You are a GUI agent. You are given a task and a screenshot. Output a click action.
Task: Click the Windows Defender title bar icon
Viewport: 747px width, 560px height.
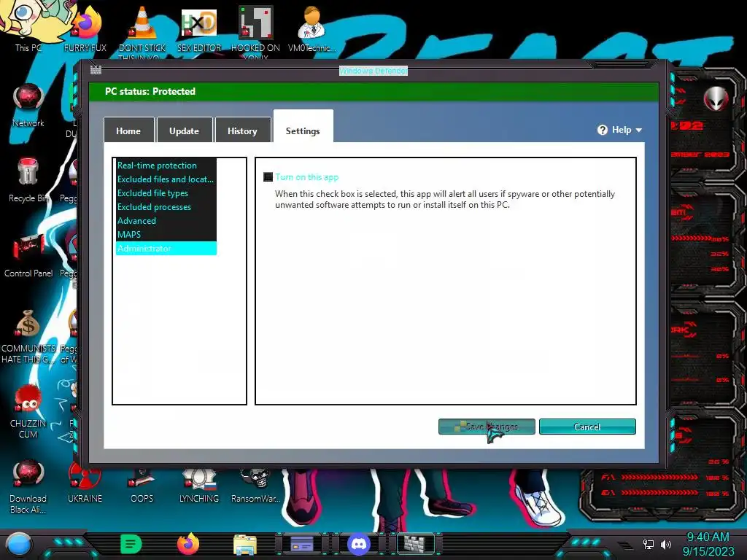[96, 70]
